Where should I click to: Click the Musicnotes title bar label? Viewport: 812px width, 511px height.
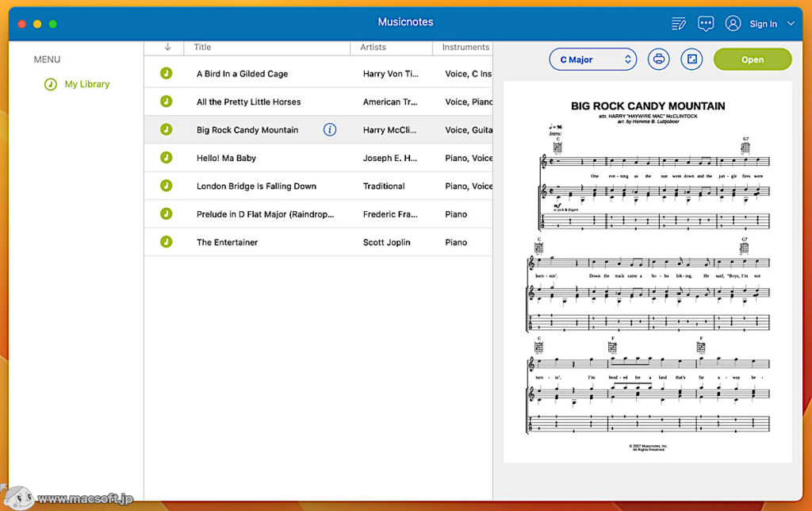coord(405,21)
